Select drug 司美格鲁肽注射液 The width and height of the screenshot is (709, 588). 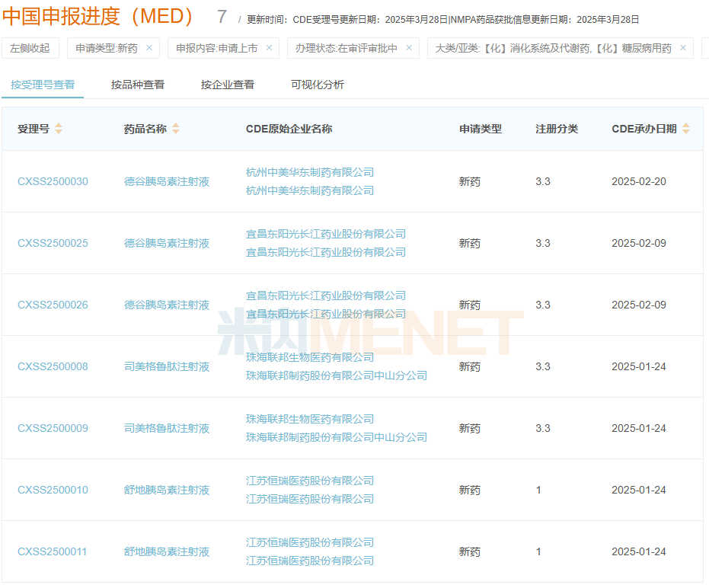pyautogui.click(x=166, y=366)
